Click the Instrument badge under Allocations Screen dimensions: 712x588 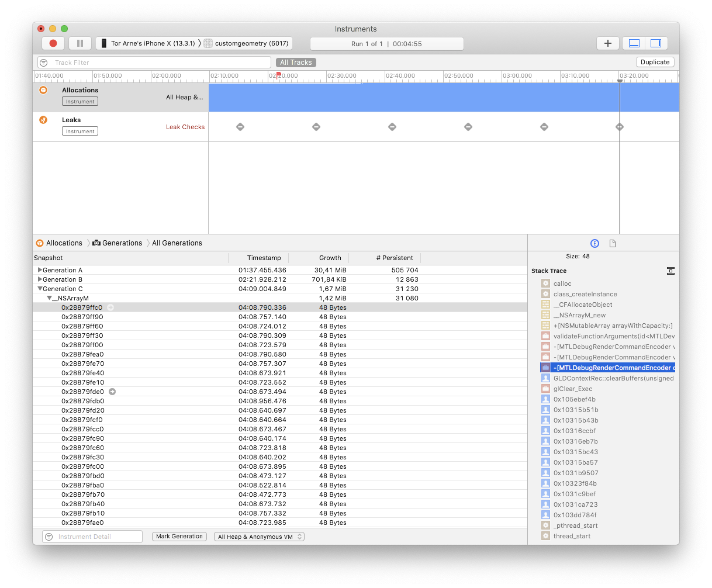tap(80, 102)
